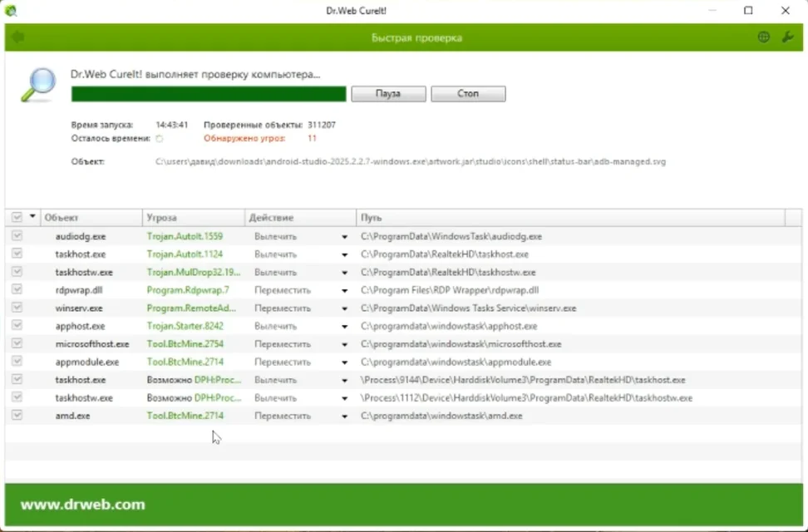Uncheck the audiodg.exe threat checkbox

[17, 236]
